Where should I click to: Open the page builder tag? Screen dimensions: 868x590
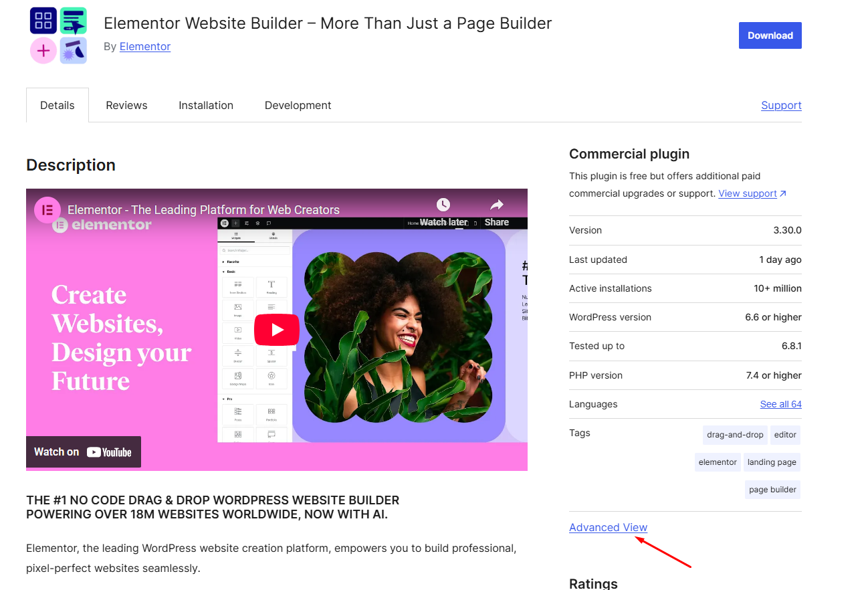click(x=772, y=490)
